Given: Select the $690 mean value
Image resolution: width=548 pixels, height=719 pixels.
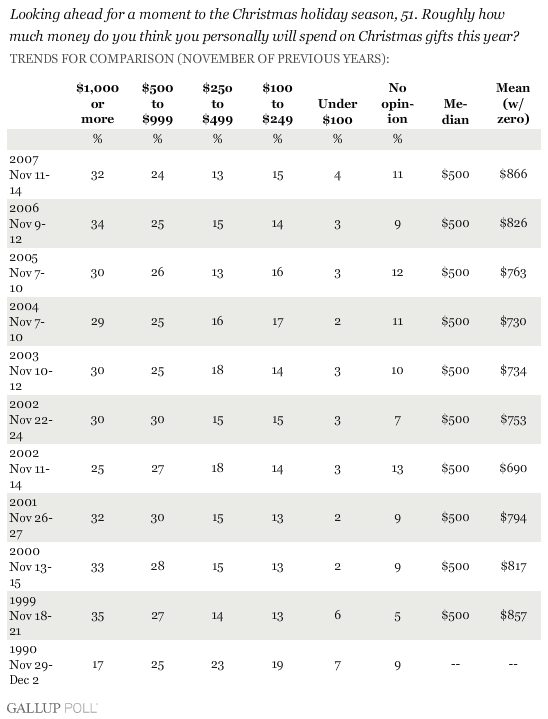Looking at the screenshot, I should [513, 469].
